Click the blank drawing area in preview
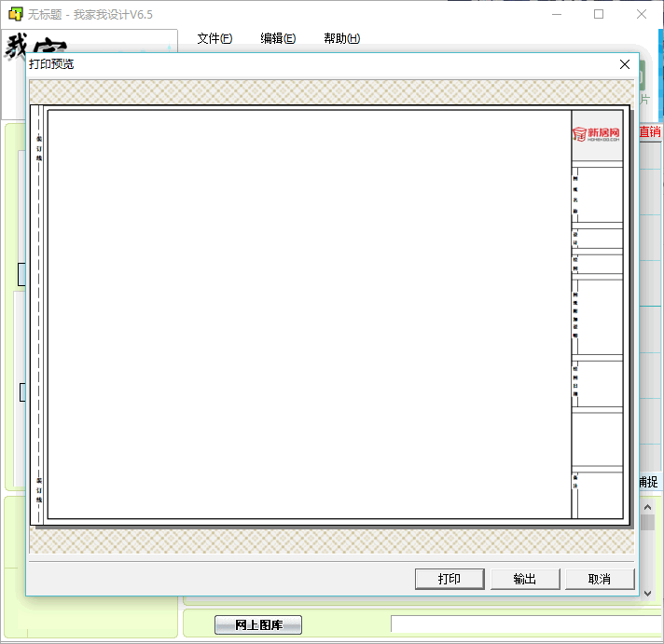Screen dimensions: 664x644 (308, 314)
